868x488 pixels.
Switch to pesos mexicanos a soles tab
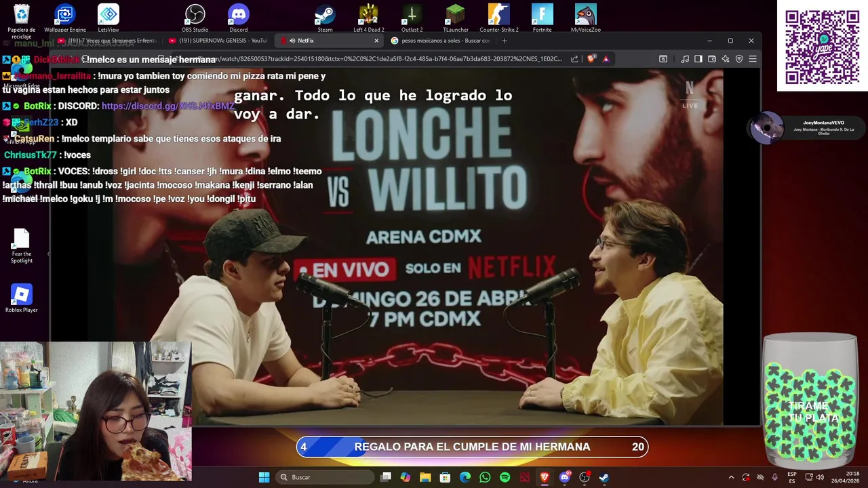(441, 41)
